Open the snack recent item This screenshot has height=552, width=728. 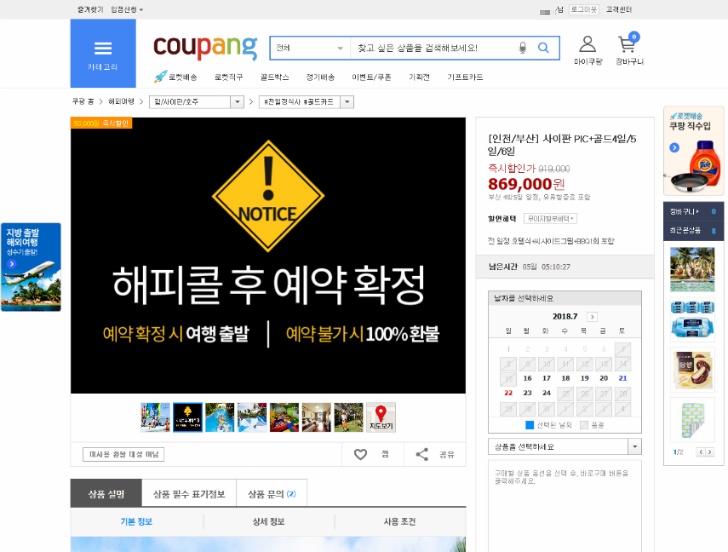[692, 370]
